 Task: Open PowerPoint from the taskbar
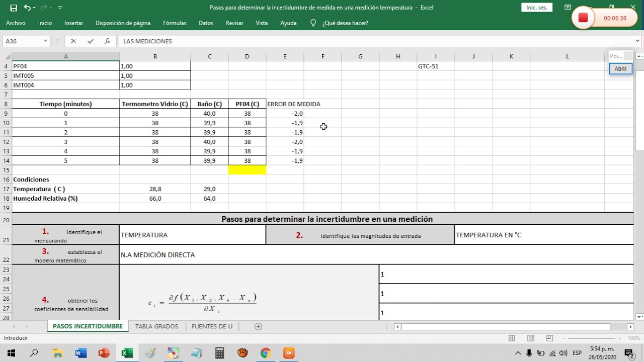tap(104, 353)
